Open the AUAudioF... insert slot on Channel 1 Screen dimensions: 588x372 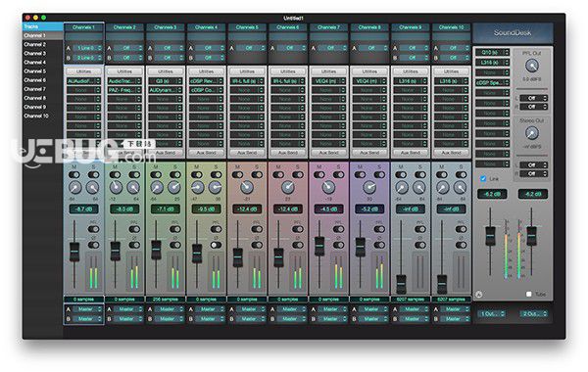tap(83, 81)
